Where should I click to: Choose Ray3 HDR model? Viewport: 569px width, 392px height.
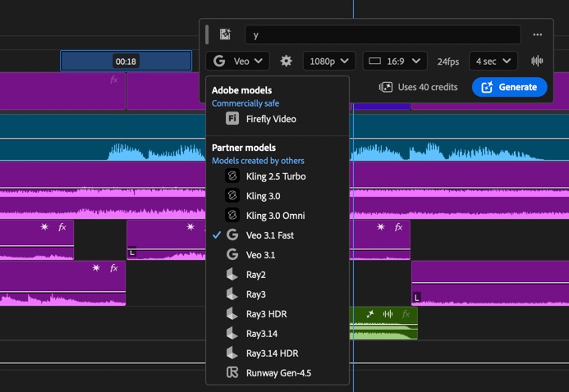pyautogui.click(x=278, y=314)
